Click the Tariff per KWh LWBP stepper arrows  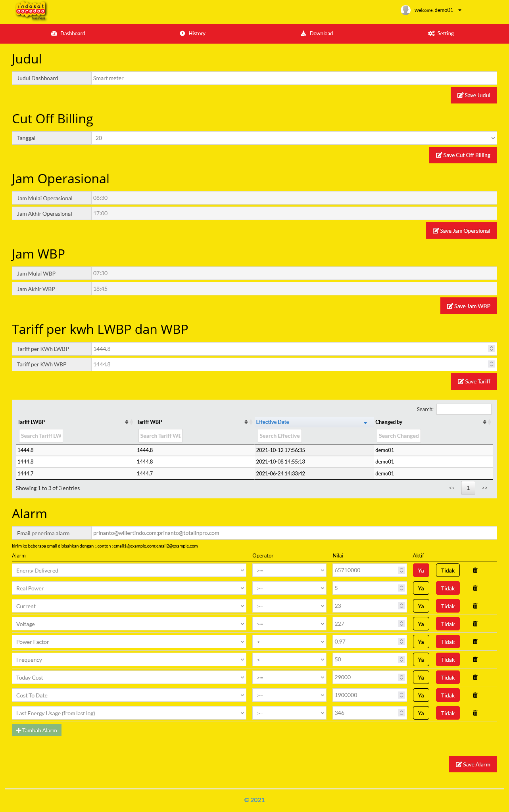point(492,349)
